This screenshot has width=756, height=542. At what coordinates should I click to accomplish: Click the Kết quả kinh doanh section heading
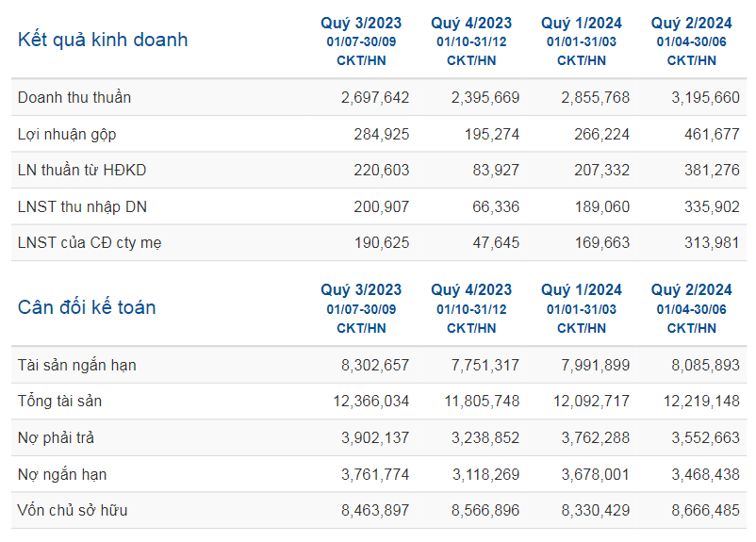103,40
